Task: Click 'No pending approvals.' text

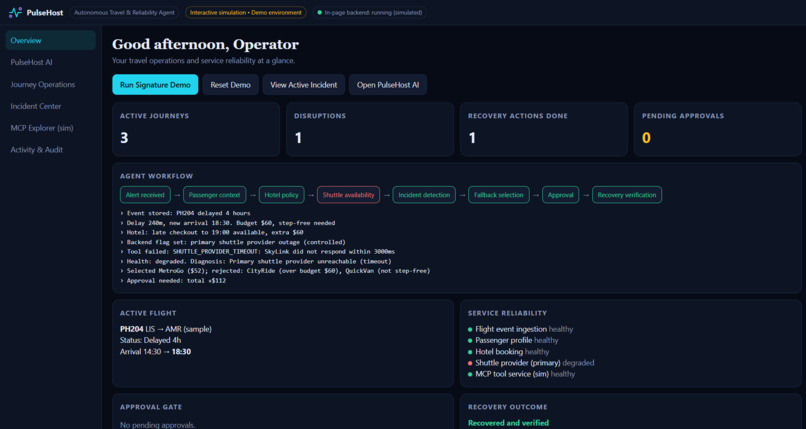Action: pos(157,425)
